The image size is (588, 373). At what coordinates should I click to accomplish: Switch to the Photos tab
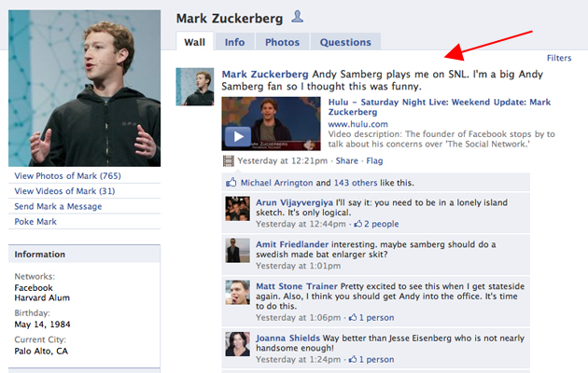283,42
